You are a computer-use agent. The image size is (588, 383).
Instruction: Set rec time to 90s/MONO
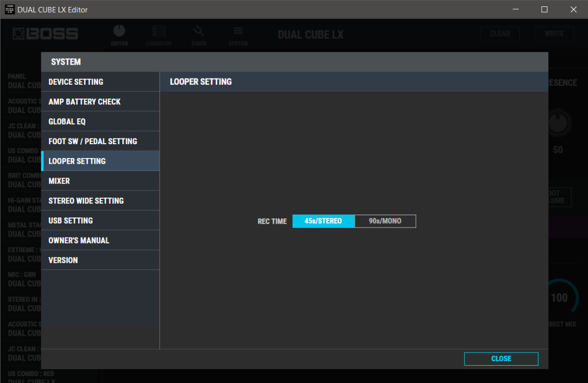[385, 221]
